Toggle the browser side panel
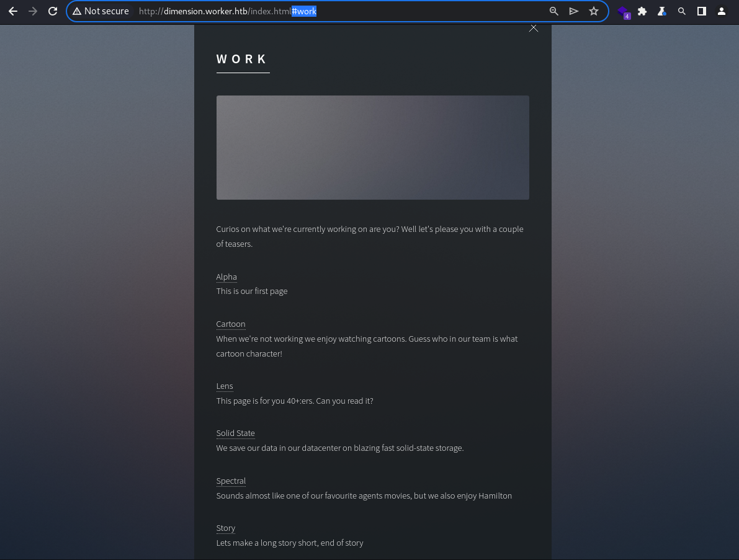The image size is (739, 560). pos(701,11)
